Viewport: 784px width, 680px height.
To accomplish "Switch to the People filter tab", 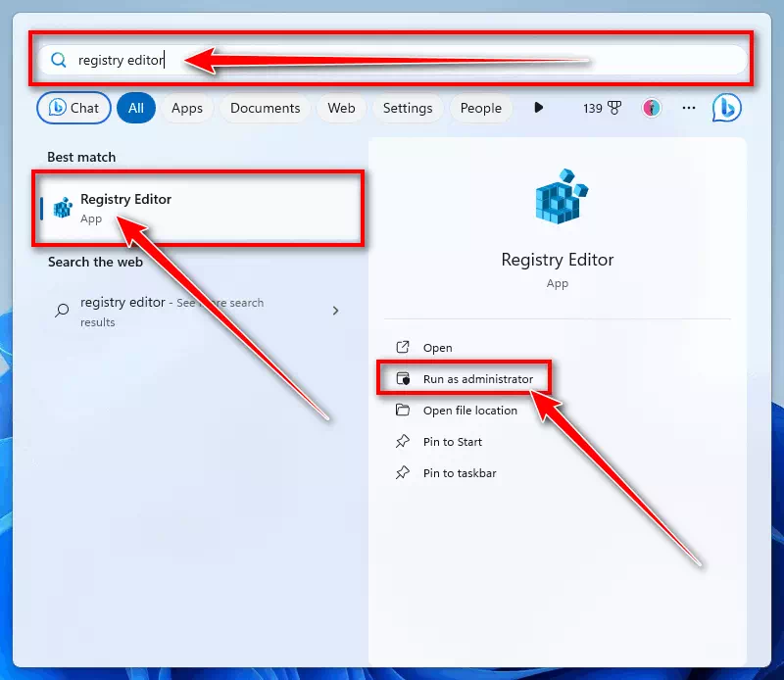I will (480, 108).
